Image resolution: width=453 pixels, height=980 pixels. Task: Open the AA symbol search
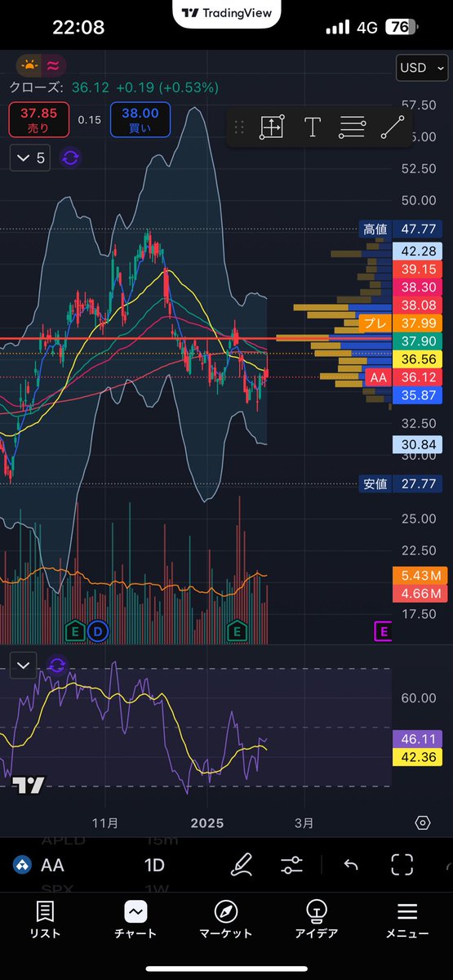coord(51,865)
